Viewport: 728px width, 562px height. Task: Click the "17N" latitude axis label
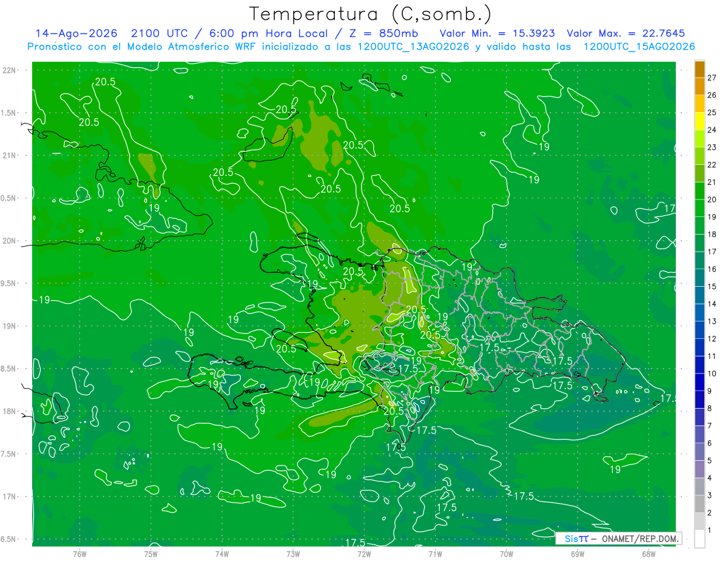pos(10,497)
